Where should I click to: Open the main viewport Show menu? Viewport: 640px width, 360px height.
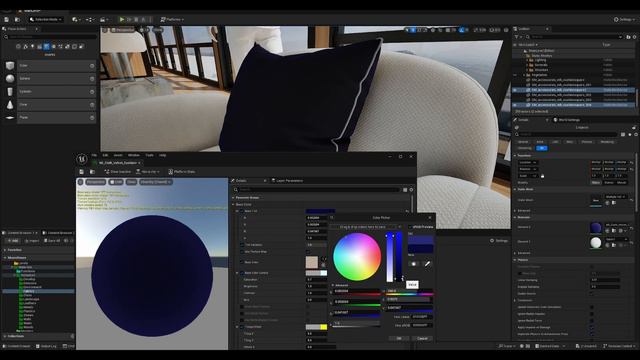pyautogui.click(x=158, y=30)
